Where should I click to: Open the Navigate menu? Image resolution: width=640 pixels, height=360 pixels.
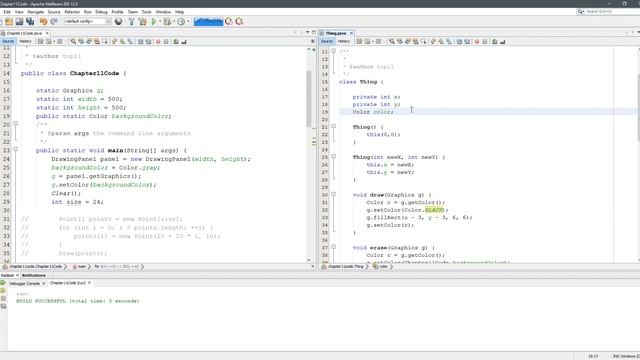(x=36, y=12)
